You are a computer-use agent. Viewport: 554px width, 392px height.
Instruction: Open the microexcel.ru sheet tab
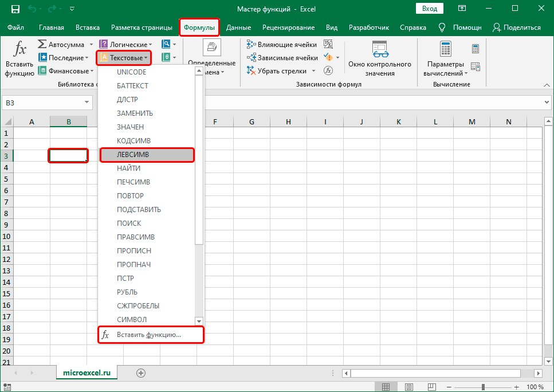(87, 373)
